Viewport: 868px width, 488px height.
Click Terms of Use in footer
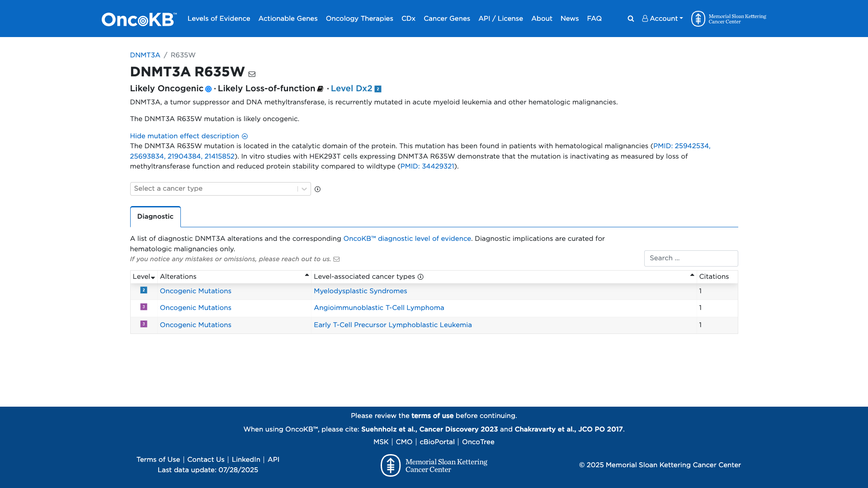pos(158,460)
